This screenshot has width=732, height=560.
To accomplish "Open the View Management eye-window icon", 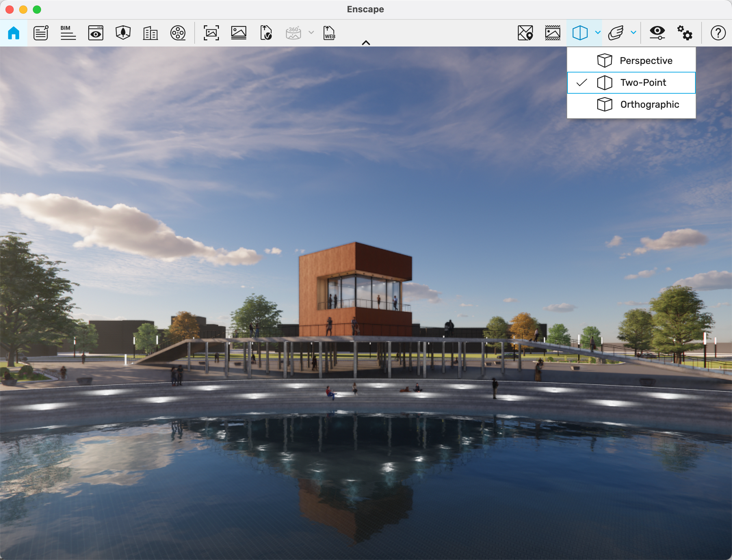I will coord(96,33).
